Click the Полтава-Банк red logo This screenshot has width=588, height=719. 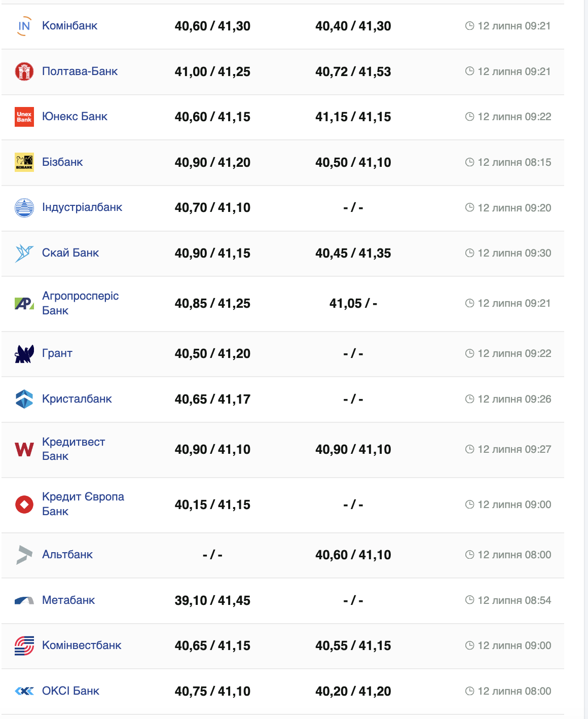[24, 71]
